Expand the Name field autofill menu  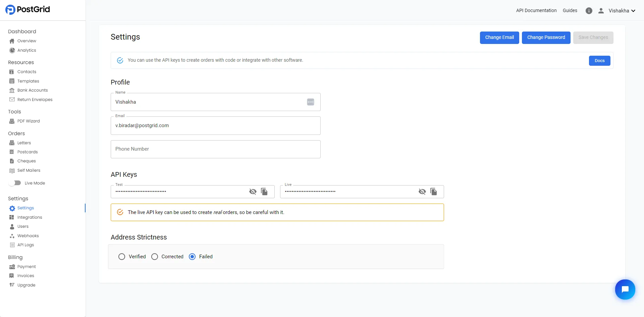point(311,102)
